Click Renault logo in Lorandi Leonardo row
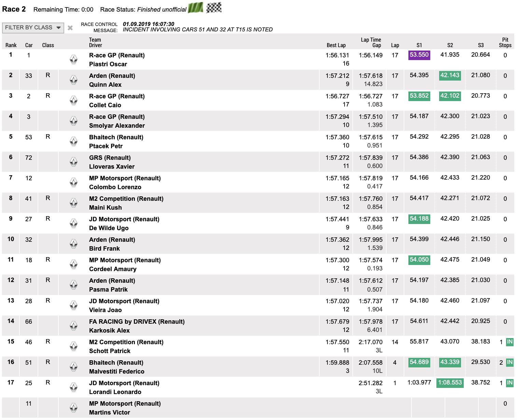 tap(73, 387)
